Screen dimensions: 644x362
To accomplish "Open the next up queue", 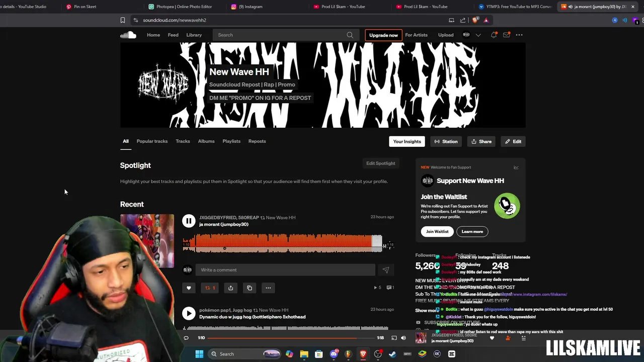I will [523, 338].
